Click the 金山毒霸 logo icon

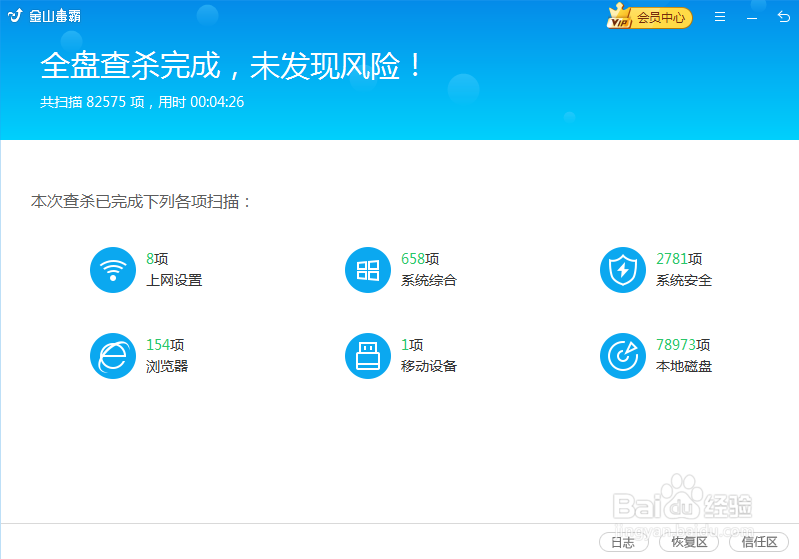[x=15, y=16]
